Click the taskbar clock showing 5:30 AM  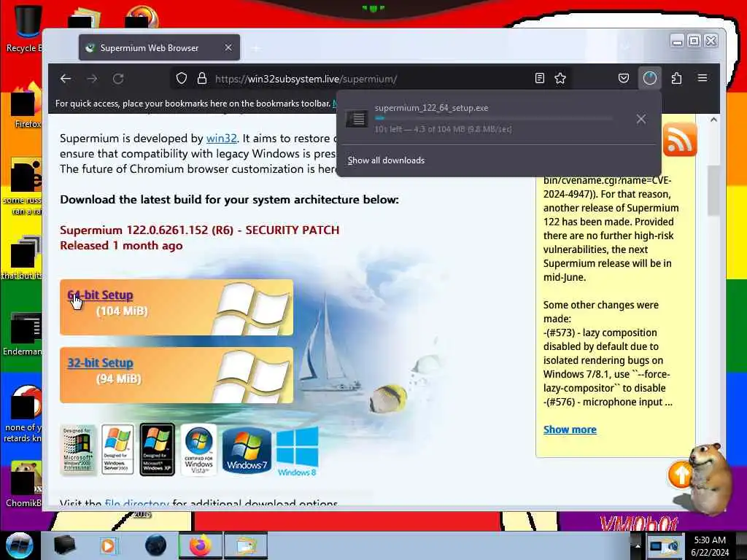click(710, 546)
